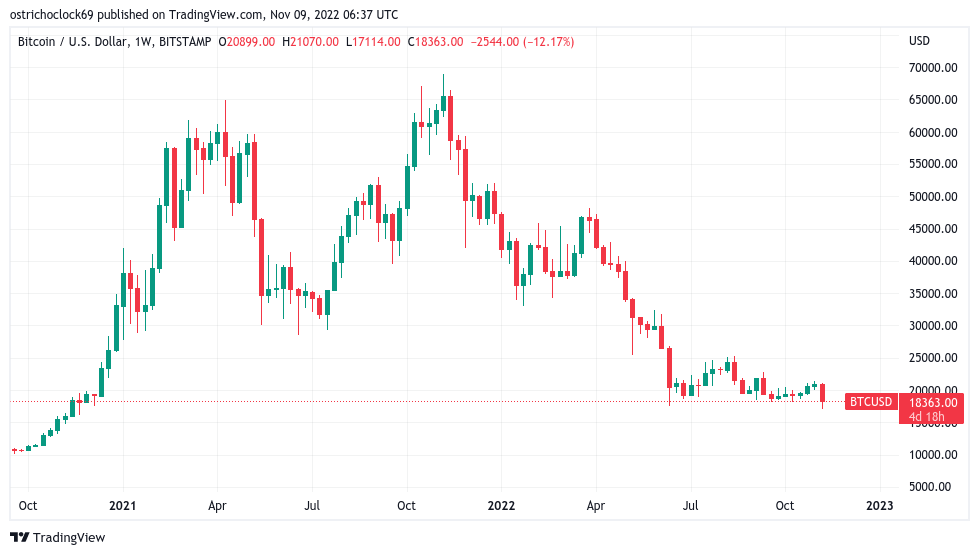Click the 4d 18h candle countdown
979x555 pixels.
(931, 416)
